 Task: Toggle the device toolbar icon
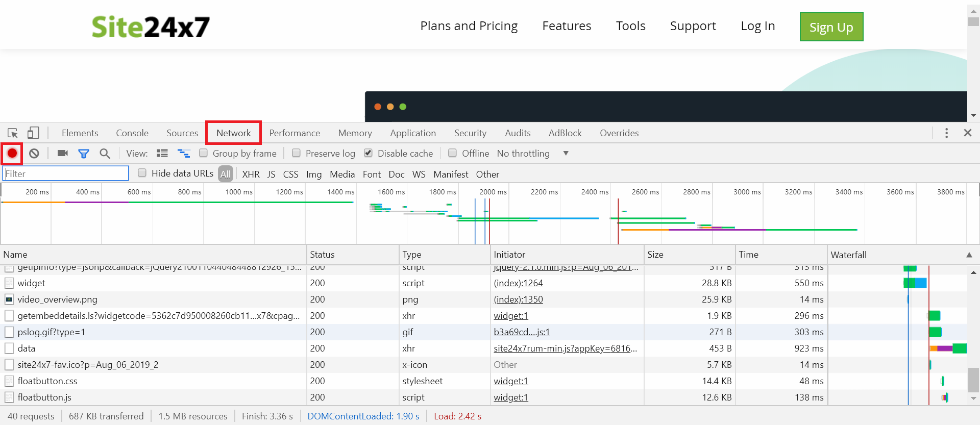coord(33,133)
